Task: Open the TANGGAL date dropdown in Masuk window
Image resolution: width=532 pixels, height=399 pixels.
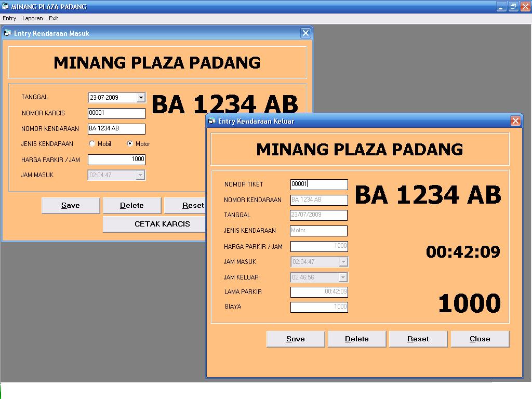Action: (141, 98)
